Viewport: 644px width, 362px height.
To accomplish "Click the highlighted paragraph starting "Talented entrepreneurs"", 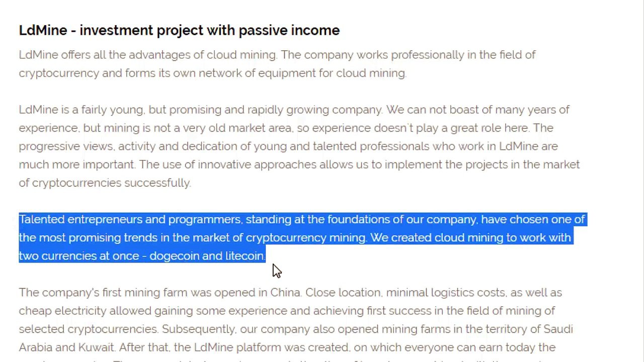I will 302,238.
